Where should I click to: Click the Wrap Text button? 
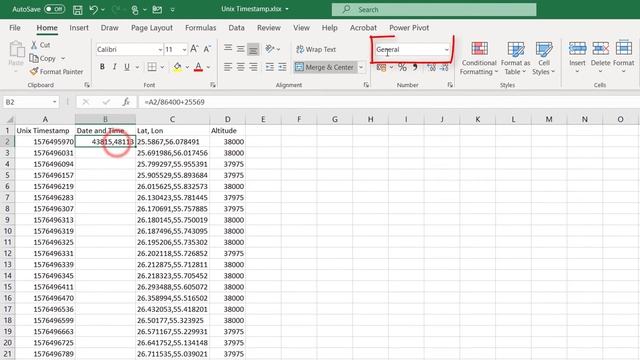[x=316, y=49]
